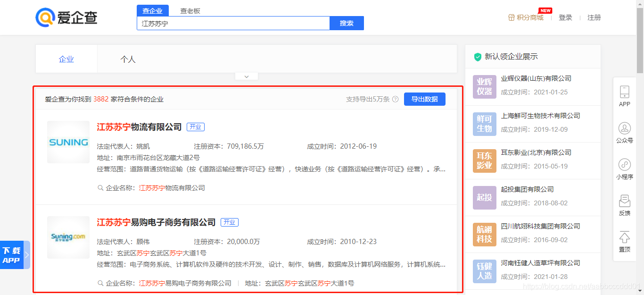The image size is (644, 295).
Task: Select the 查企业 search tab
Action: click(x=152, y=11)
